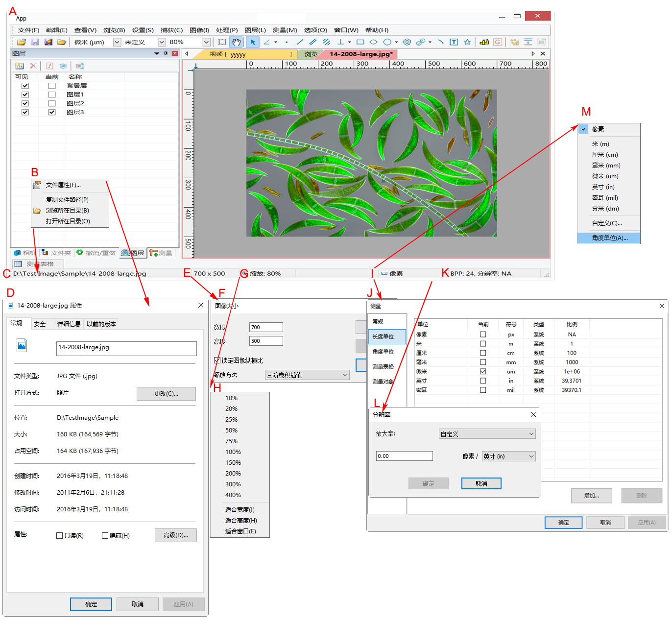Set 图层2 as current layer
672x622 pixels.
pyautogui.click(x=52, y=103)
